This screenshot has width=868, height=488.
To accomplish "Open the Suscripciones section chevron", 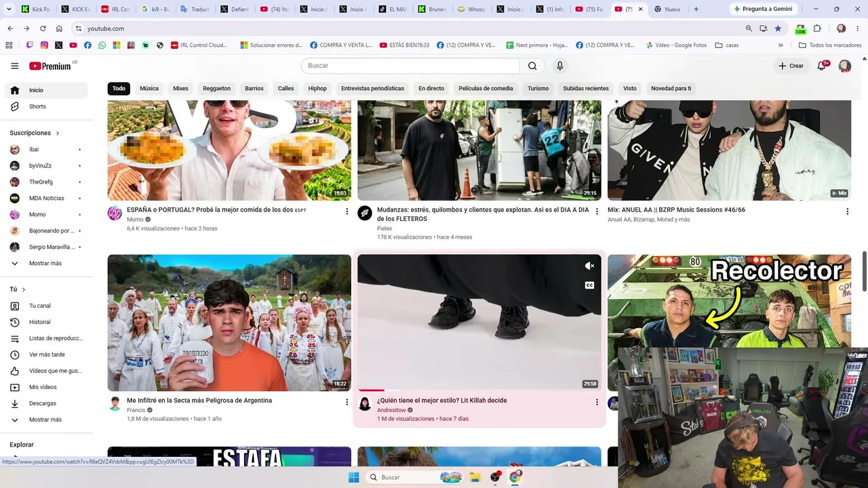I will 58,134.
